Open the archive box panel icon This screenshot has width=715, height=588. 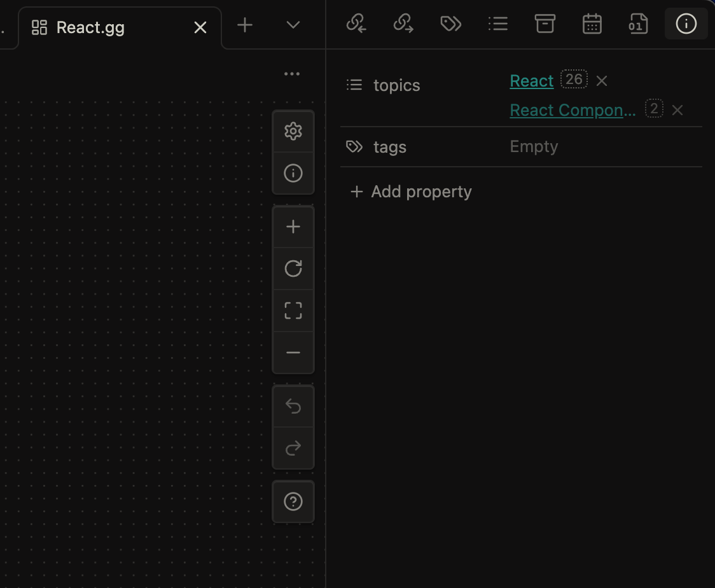click(545, 24)
